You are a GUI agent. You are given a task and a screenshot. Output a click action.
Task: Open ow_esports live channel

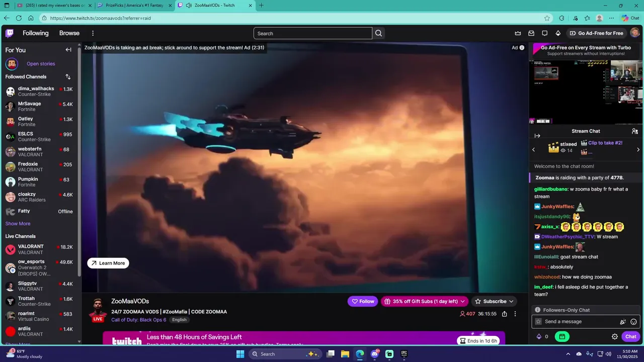coord(40,268)
